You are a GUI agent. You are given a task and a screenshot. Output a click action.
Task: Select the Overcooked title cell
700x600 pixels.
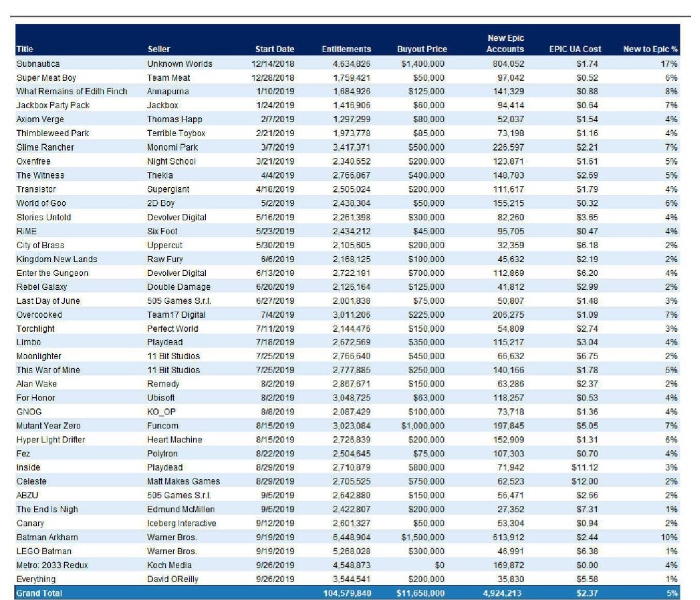coord(39,315)
